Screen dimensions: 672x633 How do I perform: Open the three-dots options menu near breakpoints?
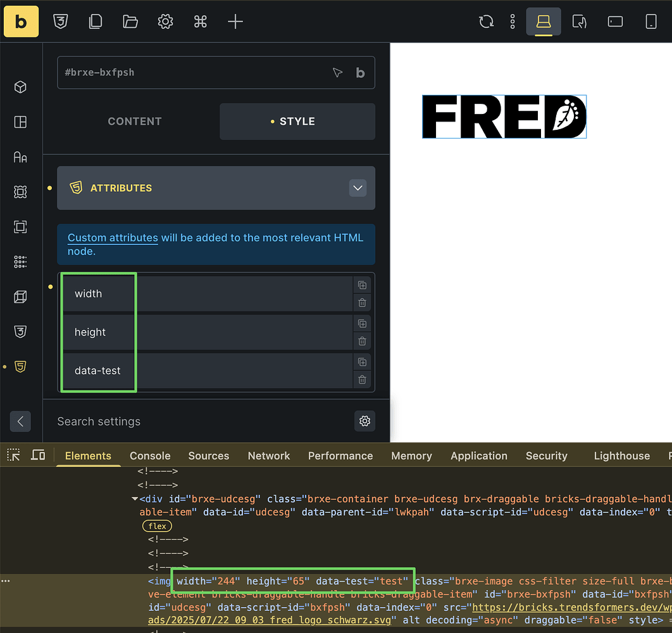click(512, 21)
